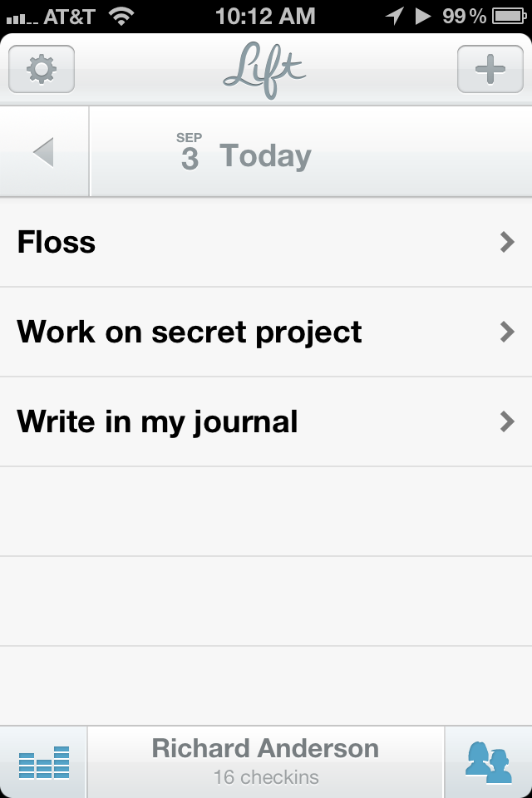Tap the battery indicator in status bar
The image size is (532, 798).
click(x=509, y=17)
